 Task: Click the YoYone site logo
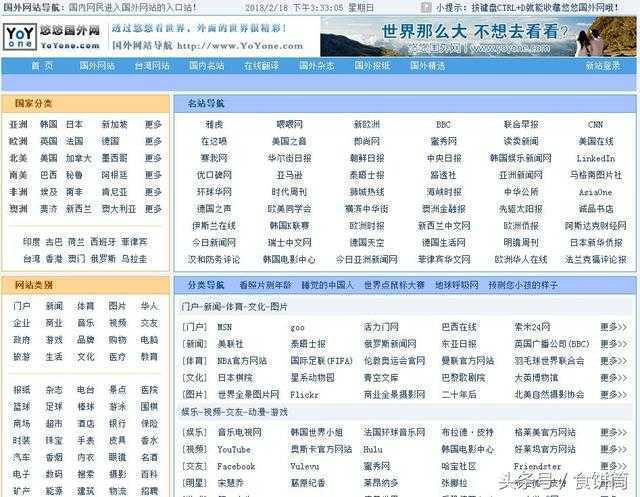pos(52,36)
